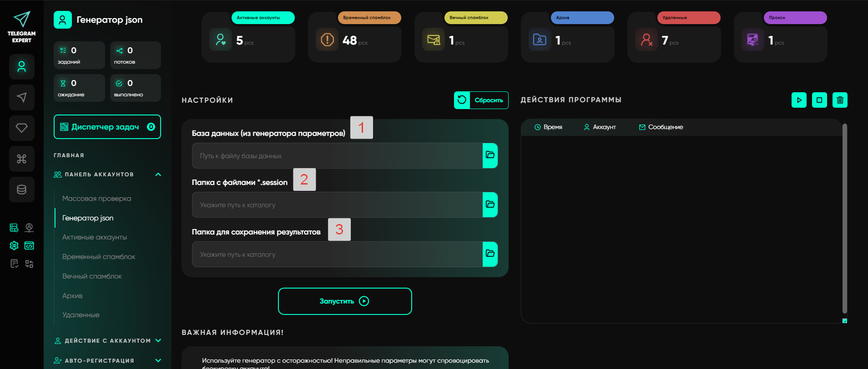Browse for the results save folder
Screen dimensions: 868x369
pyautogui.click(x=490, y=254)
